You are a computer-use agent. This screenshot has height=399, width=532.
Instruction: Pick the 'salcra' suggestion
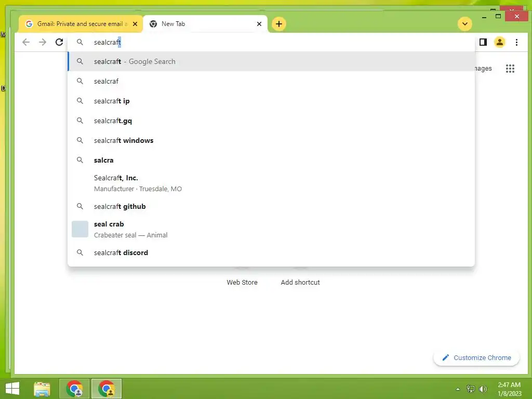coord(271,160)
